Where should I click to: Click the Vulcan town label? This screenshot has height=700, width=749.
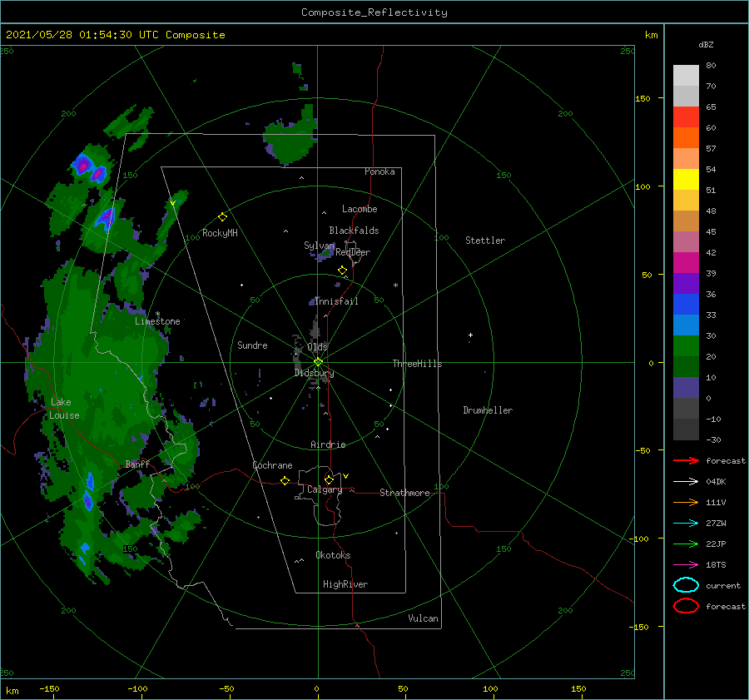(x=423, y=618)
